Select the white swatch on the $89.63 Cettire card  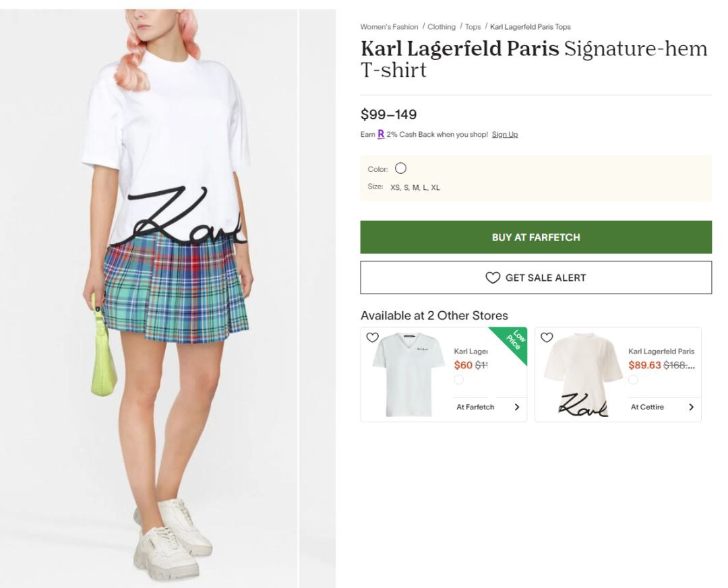(633, 380)
